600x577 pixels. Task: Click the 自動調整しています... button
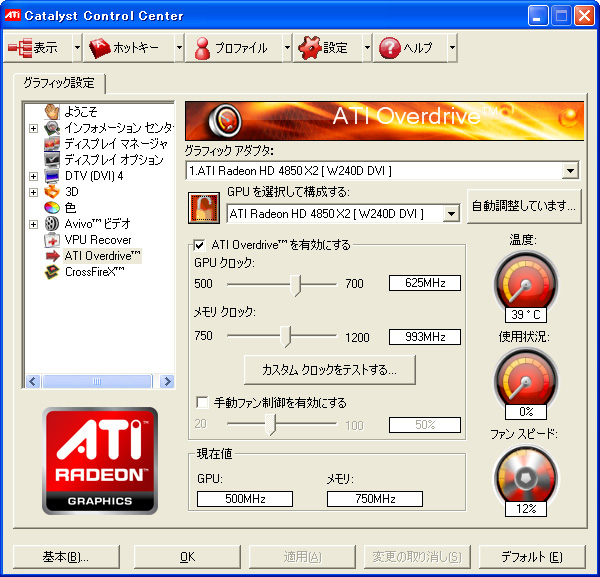pyautogui.click(x=524, y=206)
